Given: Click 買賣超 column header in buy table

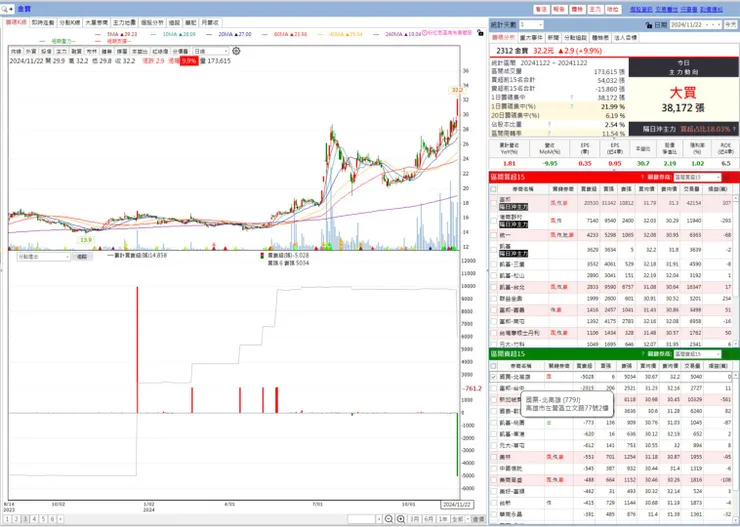Looking at the screenshot, I should [589, 189].
